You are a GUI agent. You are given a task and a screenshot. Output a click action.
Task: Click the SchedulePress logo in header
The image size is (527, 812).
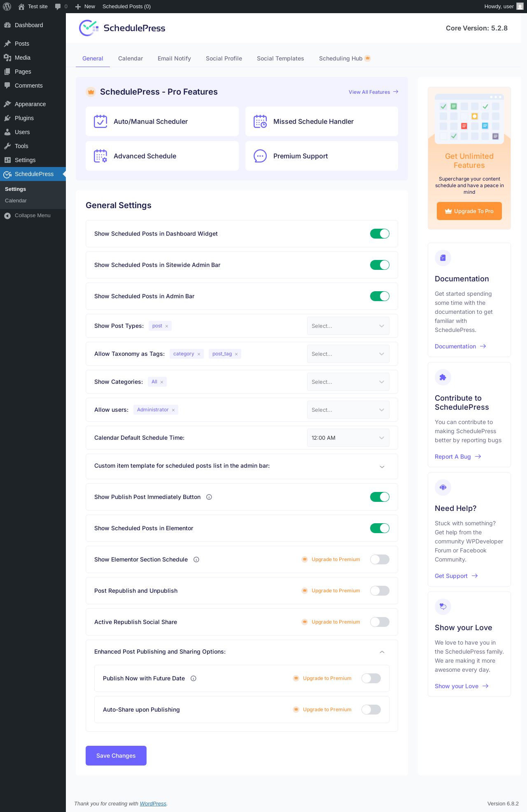(122, 28)
